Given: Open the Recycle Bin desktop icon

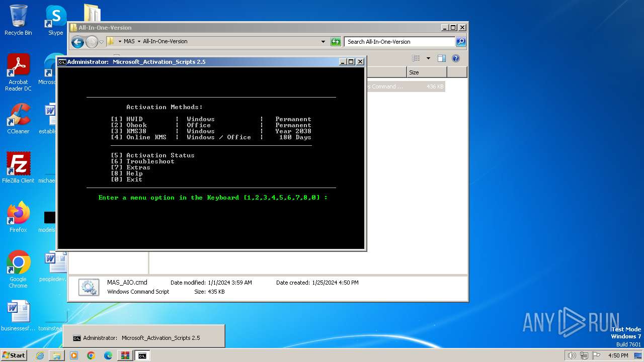Looking at the screenshot, I should tap(18, 20).
